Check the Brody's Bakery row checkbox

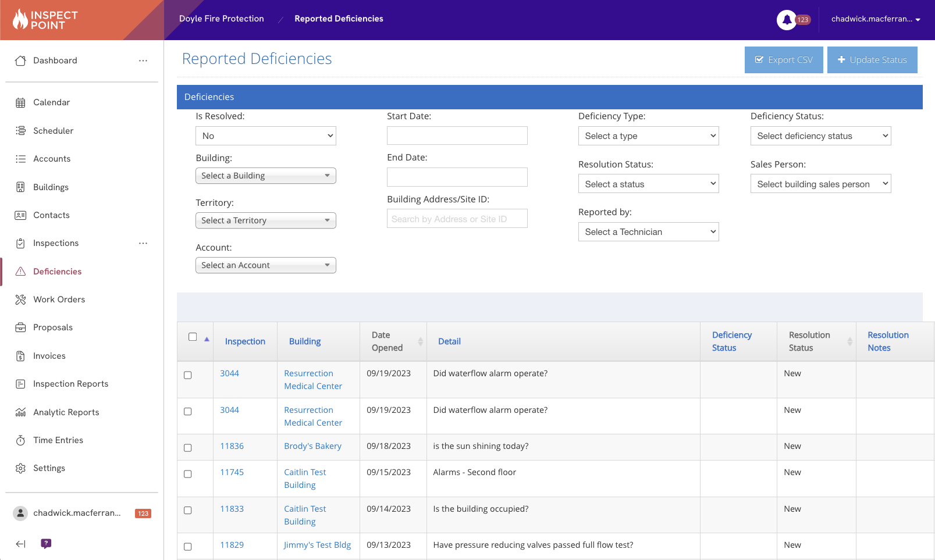pos(188,448)
